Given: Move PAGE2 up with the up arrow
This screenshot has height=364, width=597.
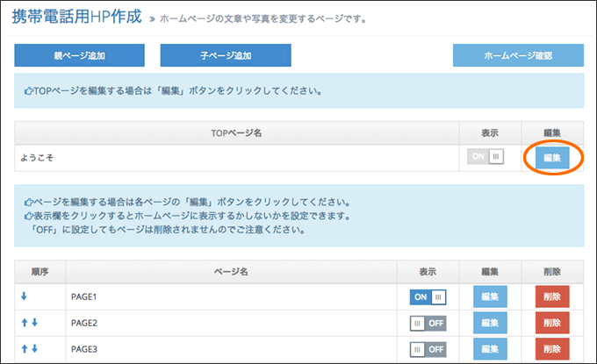Looking at the screenshot, I should pos(25,323).
